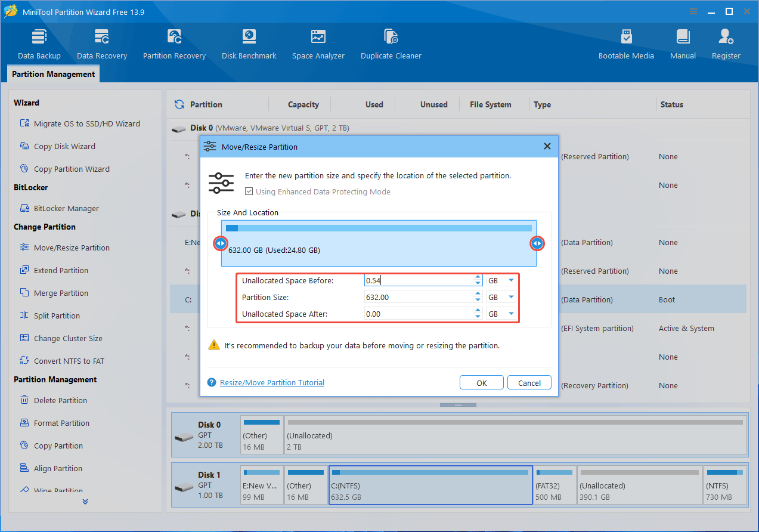Close the Move/Resize Partition dialog
This screenshot has height=532, width=759.
click(x=547, y=146)
